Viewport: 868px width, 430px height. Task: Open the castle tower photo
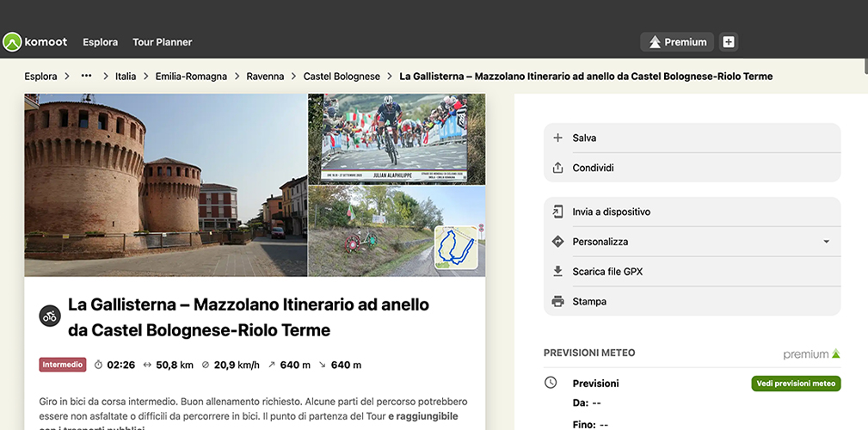165,185
